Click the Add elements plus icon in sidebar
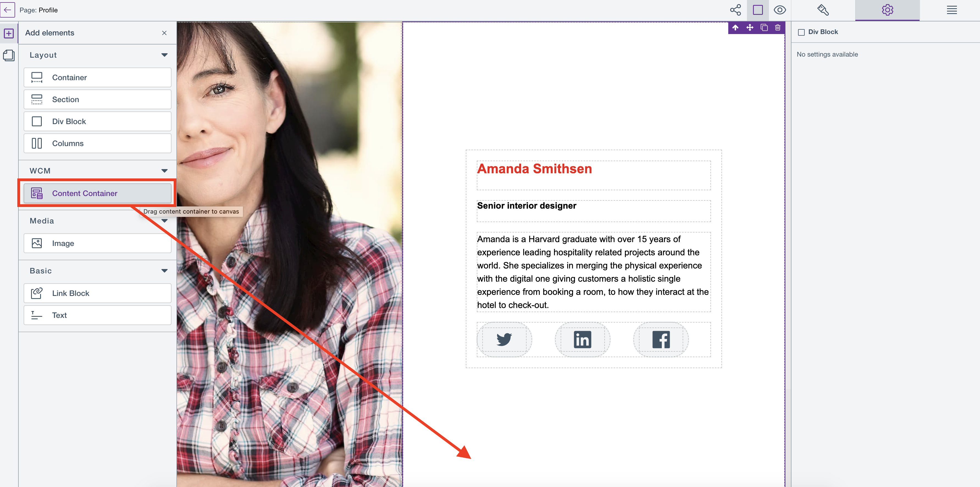Screen dimensions: 980x487 pyautogui.click(x=9, y=33)
